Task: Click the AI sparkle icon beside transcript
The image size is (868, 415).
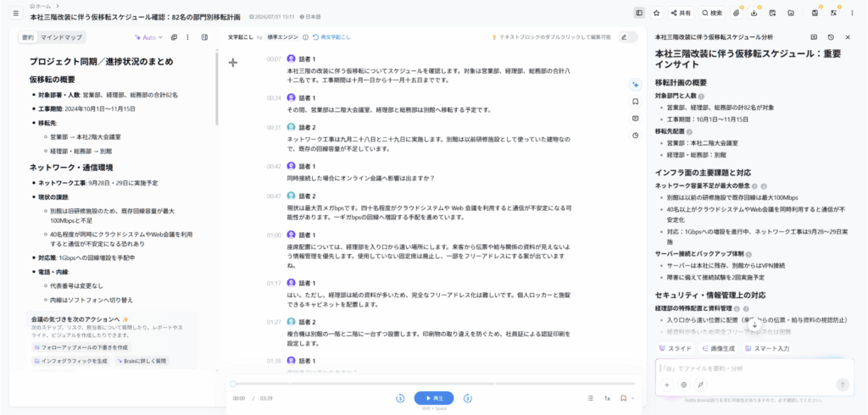Action: 635,84
